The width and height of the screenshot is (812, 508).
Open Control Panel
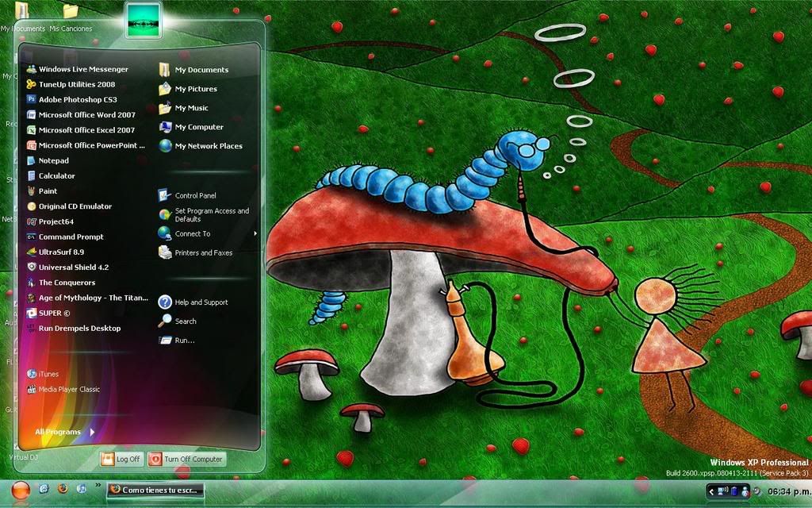[x=187, y=195]
